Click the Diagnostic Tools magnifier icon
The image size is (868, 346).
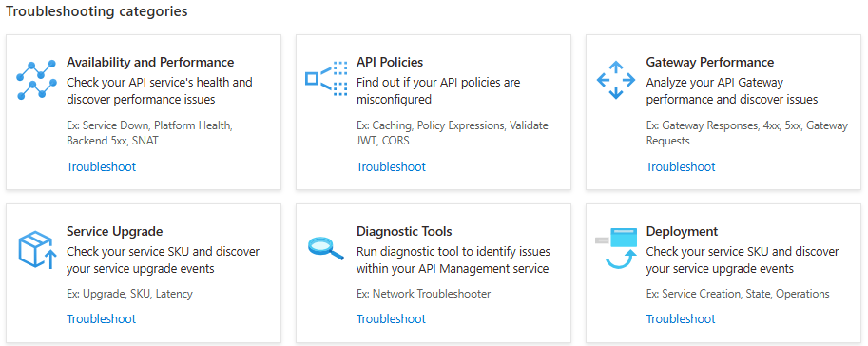(326, 248)
